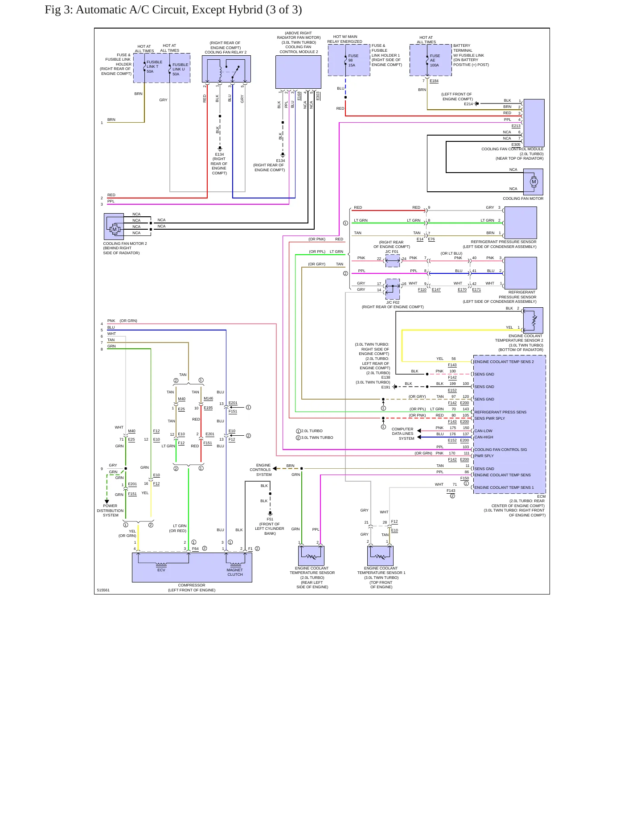Click Engine Coolant Temperature Sensor 2 symbol
Viewport: 644px width, 834px height.
click(533, 320)
